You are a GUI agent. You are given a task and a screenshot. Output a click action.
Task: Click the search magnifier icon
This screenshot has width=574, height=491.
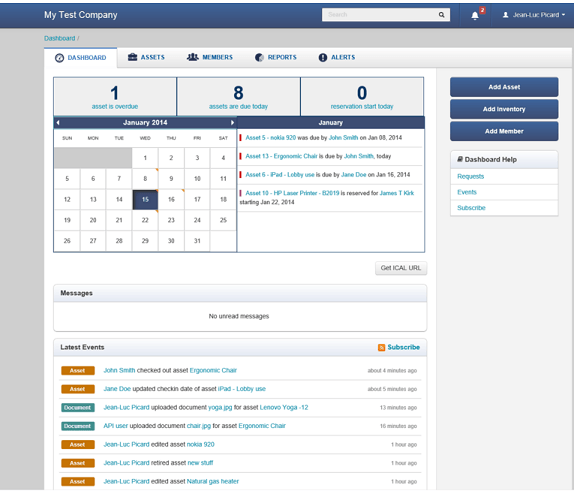(x=441, y=15)
